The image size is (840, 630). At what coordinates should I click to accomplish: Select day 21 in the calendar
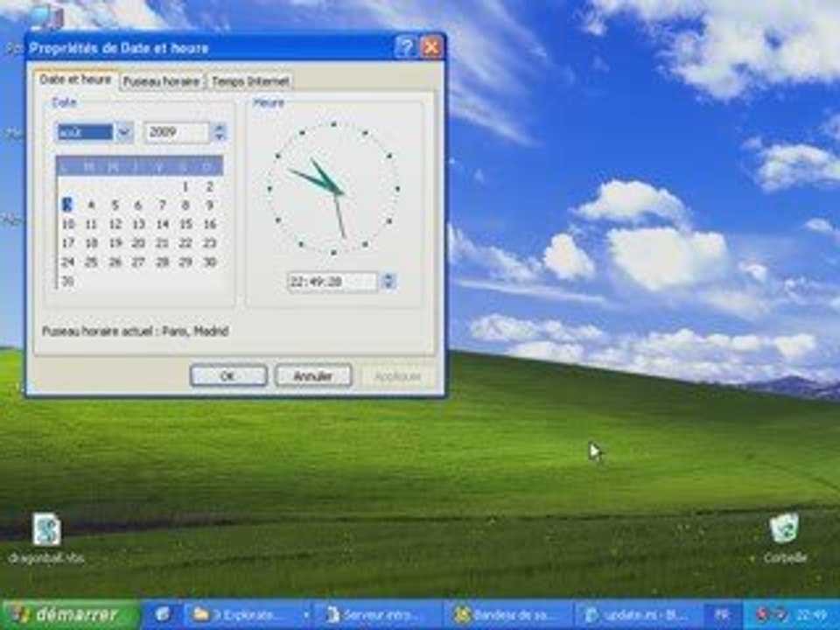click(x=162, y=242)
